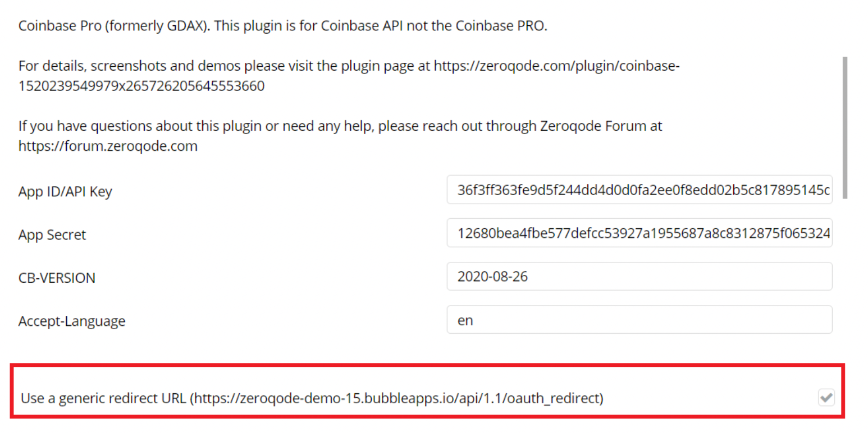Click the 'Coinbase API not the Coinbase PRO' text

(432, 26)
